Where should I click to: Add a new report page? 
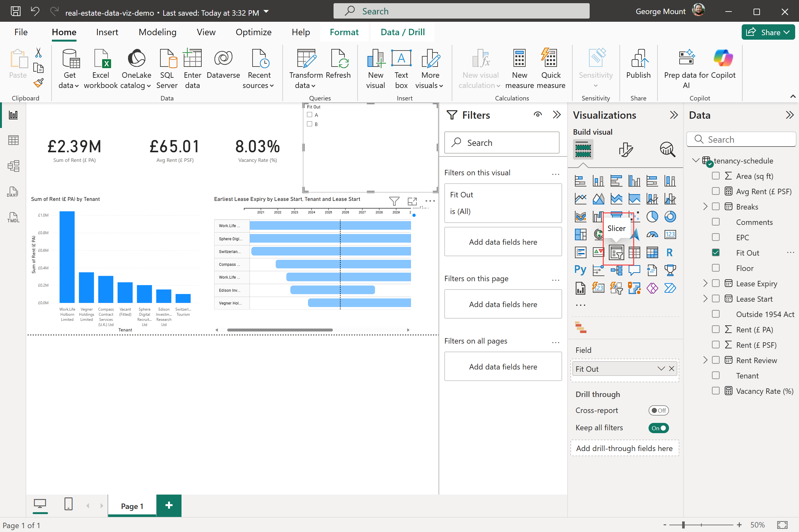(x=169, y=505)
